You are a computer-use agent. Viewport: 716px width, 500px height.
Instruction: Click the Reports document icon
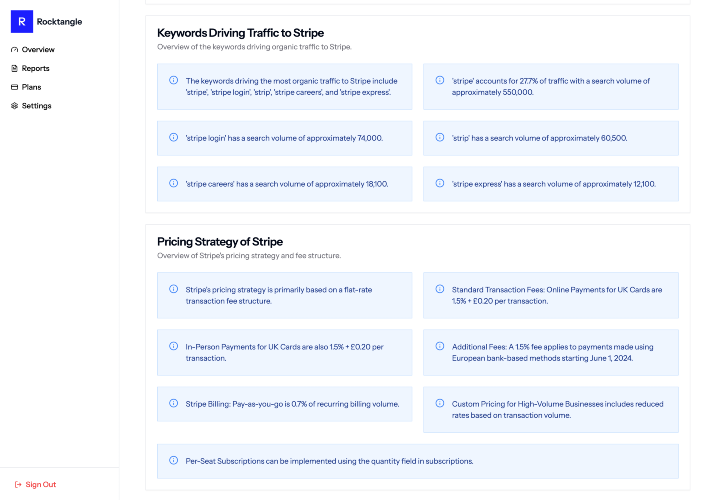15,68
